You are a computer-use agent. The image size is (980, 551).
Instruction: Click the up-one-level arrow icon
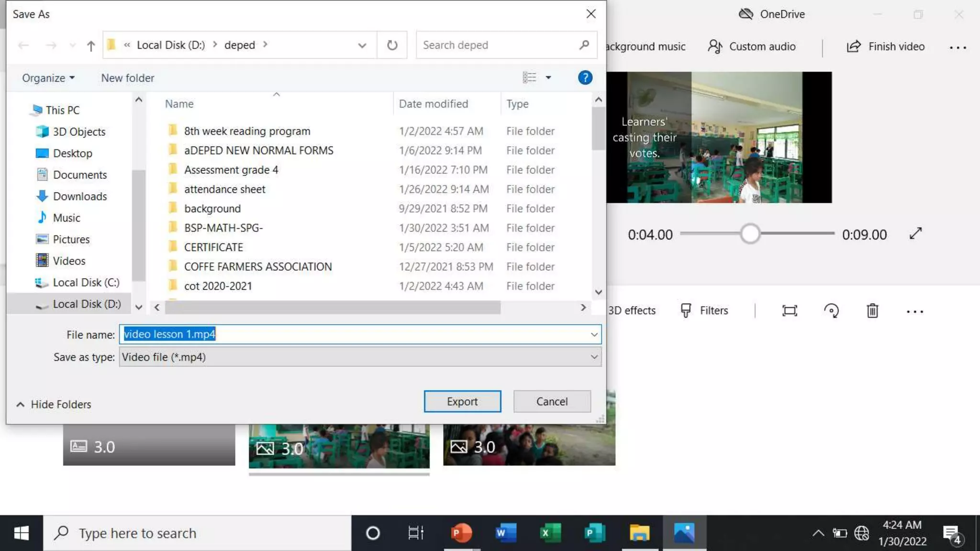point(90,45)
